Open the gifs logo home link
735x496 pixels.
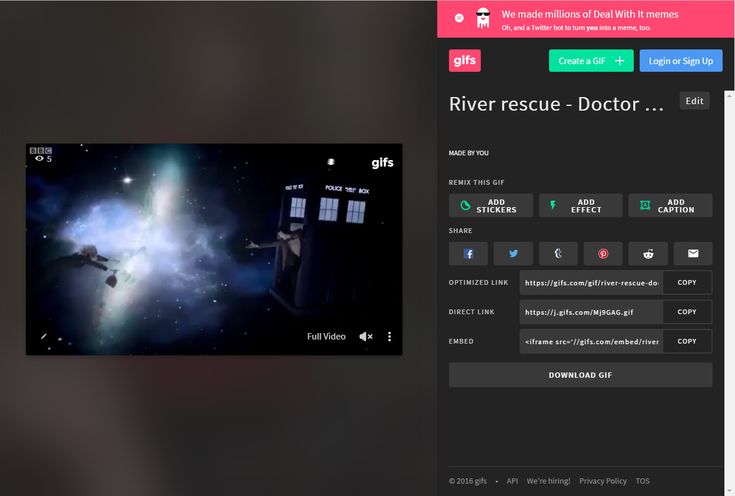(465, 60)
